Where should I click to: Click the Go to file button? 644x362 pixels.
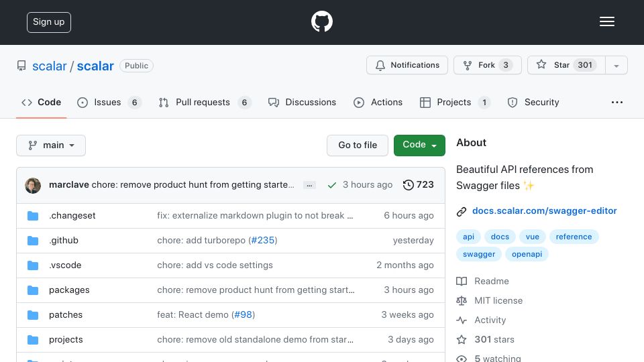[358, 145]
